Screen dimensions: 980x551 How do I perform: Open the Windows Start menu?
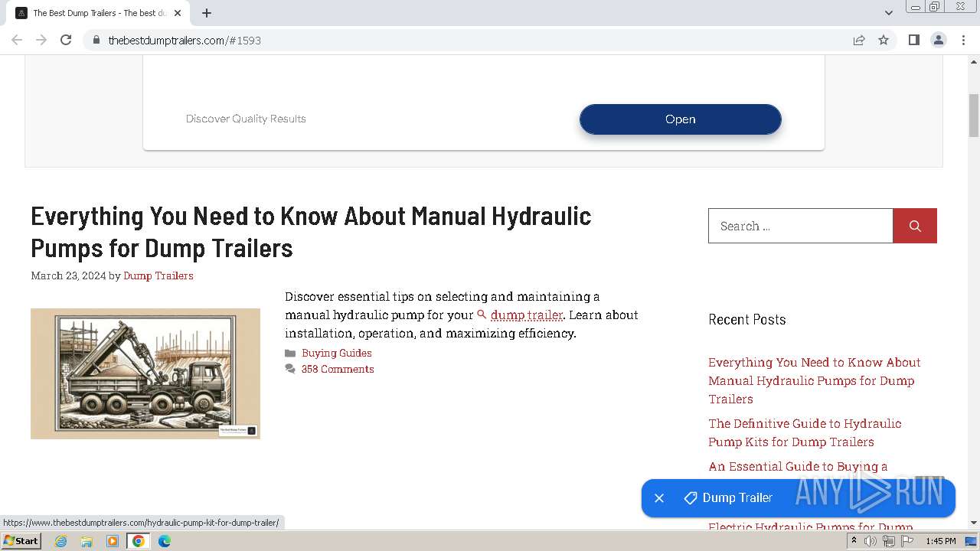pos(21,541)
